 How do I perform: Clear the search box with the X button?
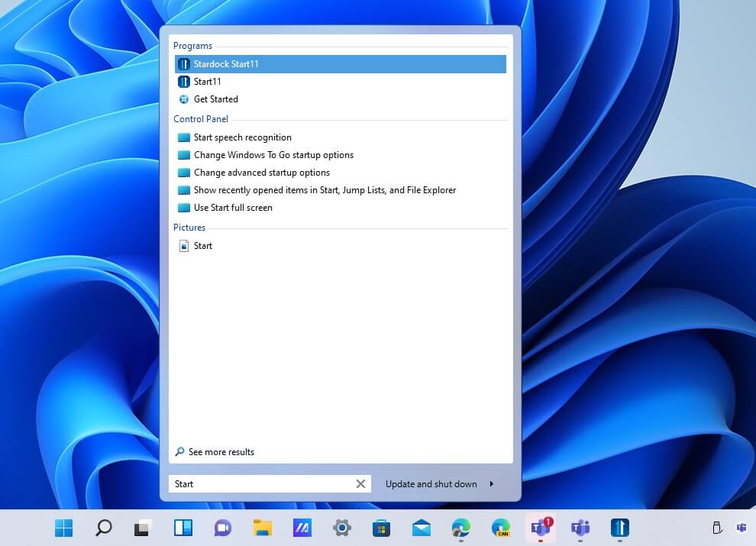pyautogui.click(x=360, y=484)
